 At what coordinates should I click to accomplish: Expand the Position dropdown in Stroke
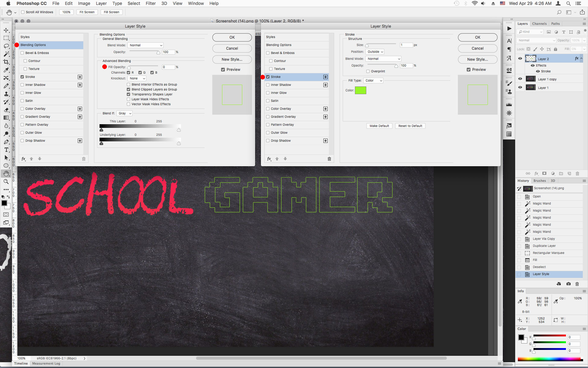click(x=375, y=51)
